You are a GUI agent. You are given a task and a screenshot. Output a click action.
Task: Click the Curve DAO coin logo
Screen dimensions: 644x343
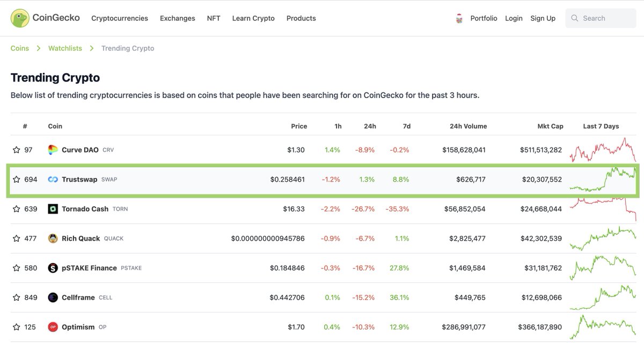pos(53,150)
